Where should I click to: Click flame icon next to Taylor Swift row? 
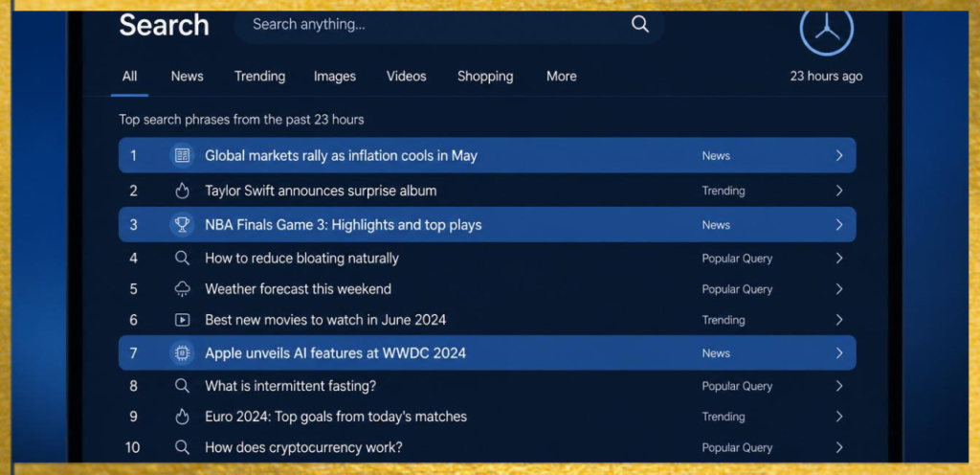(x=182, y=191)
